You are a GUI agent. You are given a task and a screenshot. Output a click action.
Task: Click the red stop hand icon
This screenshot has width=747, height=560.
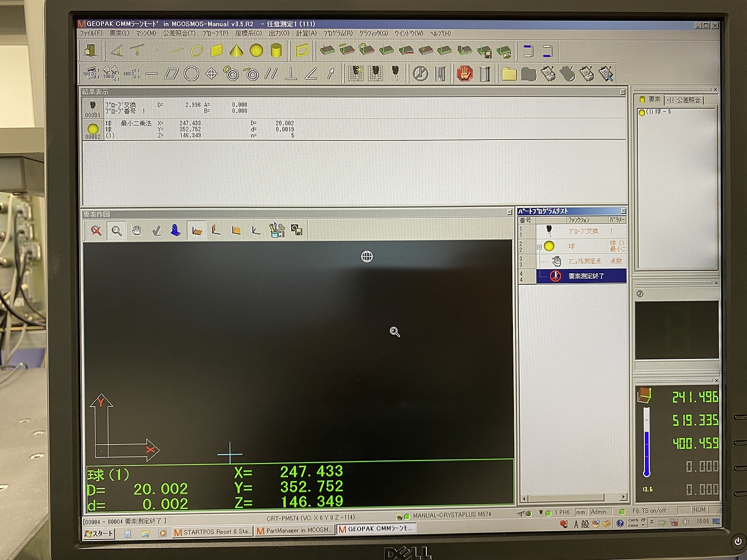(x=465, y=74)
